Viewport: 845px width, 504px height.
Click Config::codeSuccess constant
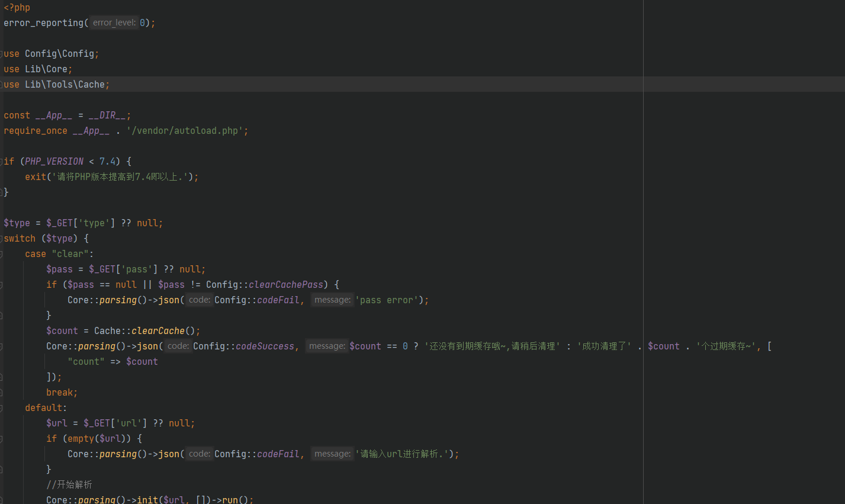pyautogui.click(x=243, y=346)
